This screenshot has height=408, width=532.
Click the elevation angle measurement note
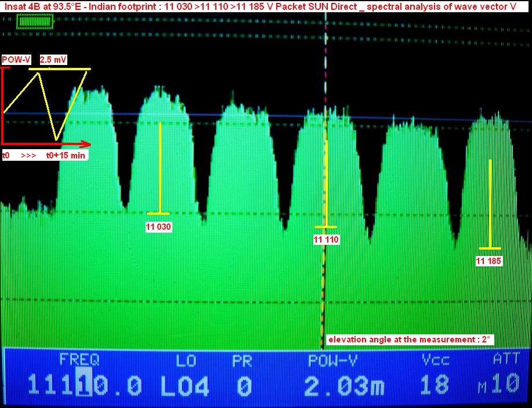(410, 339)
